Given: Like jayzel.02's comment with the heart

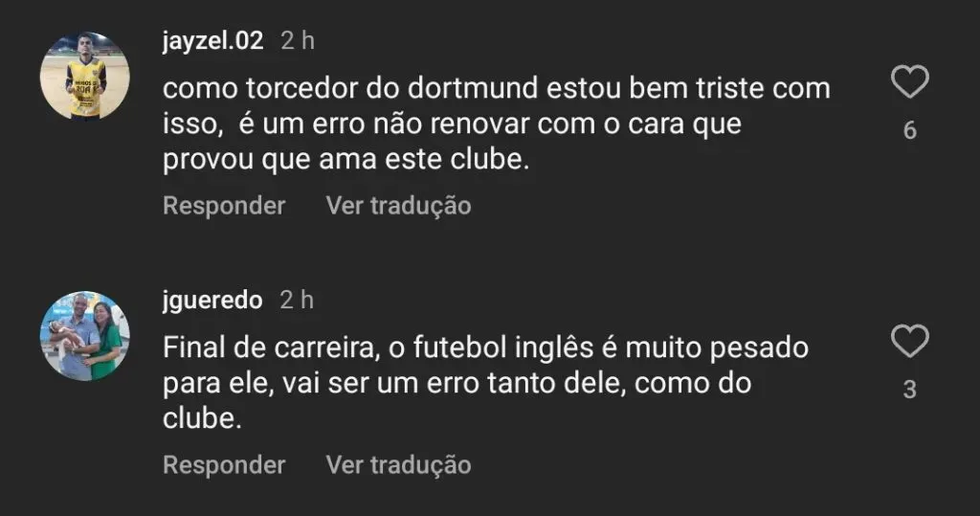Looking at the screenshot, I should click(x=909, y=84).
